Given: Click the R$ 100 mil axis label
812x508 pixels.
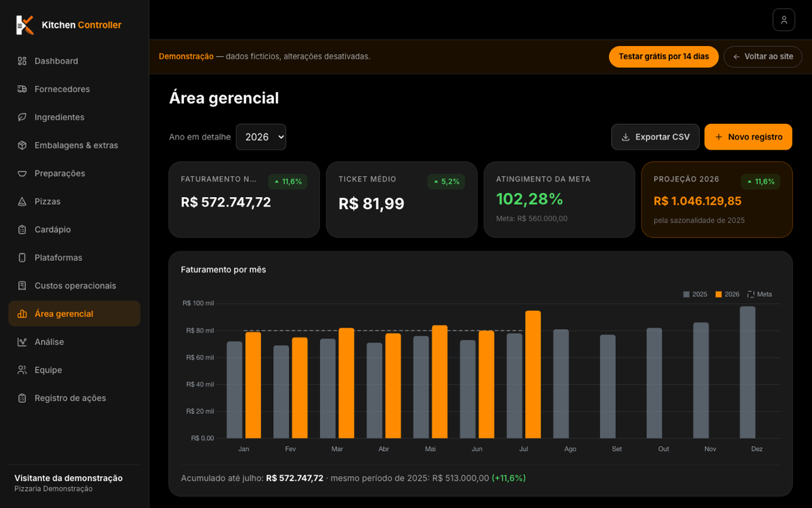Looking at the screenshot, I should [198, 303].
